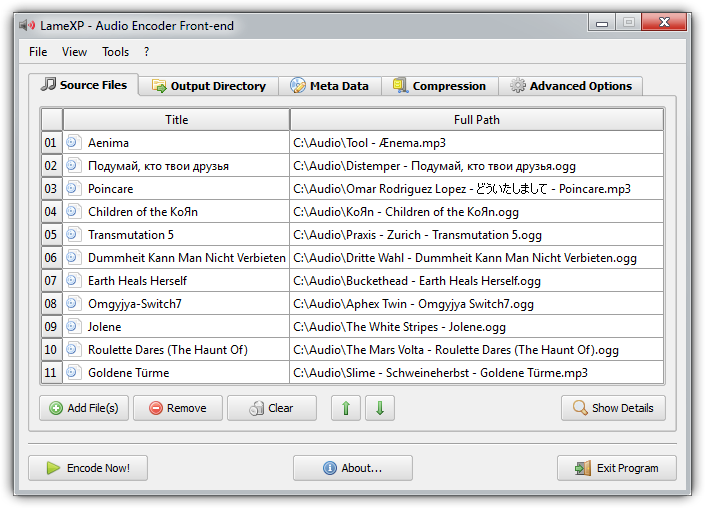Screen dimensions: 705x508
Task: Click the LameXP speaker icon in title bar
Action: pyautogui.click(x=27, y=25)
